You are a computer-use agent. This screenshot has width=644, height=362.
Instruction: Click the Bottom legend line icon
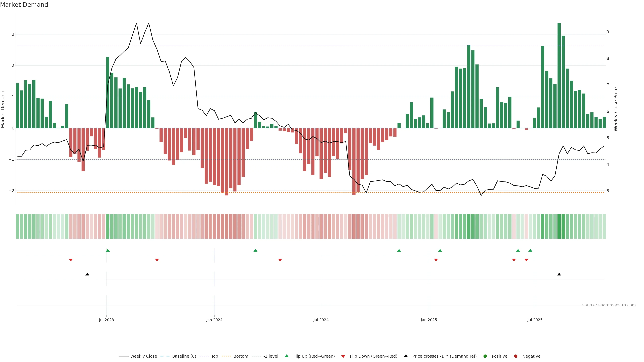pyautogui.click(x=226, y=356)
